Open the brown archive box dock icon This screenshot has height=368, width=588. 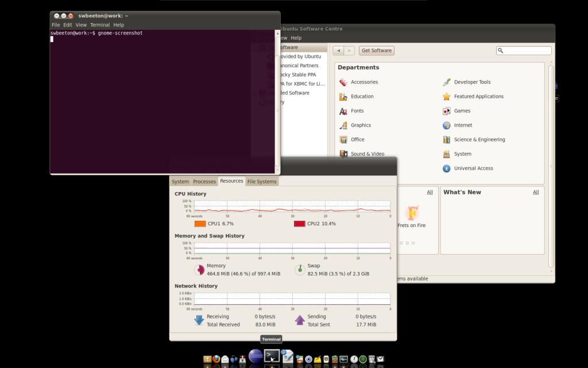[x=335, y=359]
